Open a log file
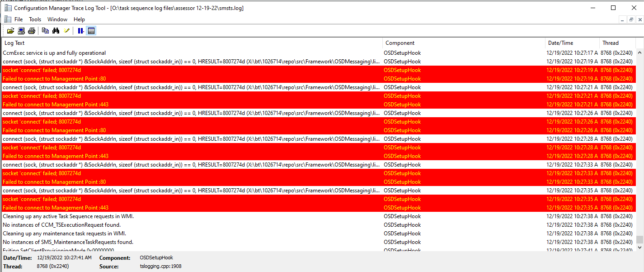The height and width of the screenshot is (272, 644). [x=10, y=30]
